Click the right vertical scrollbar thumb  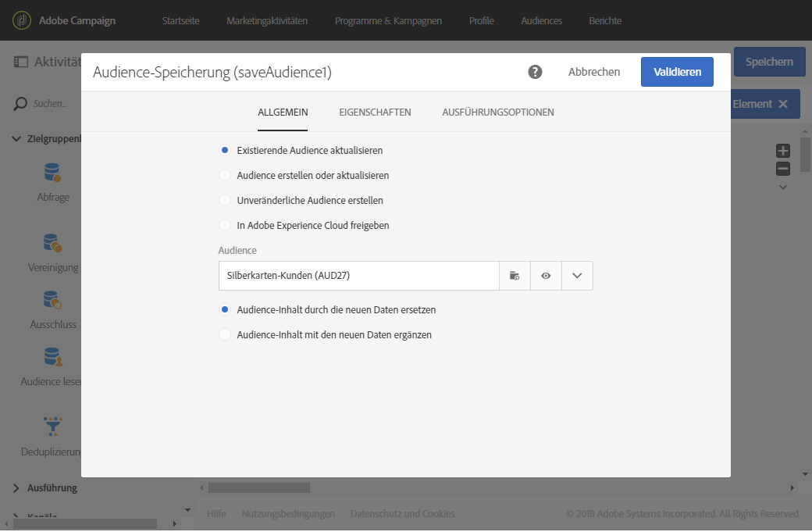[x=805, y=154]
